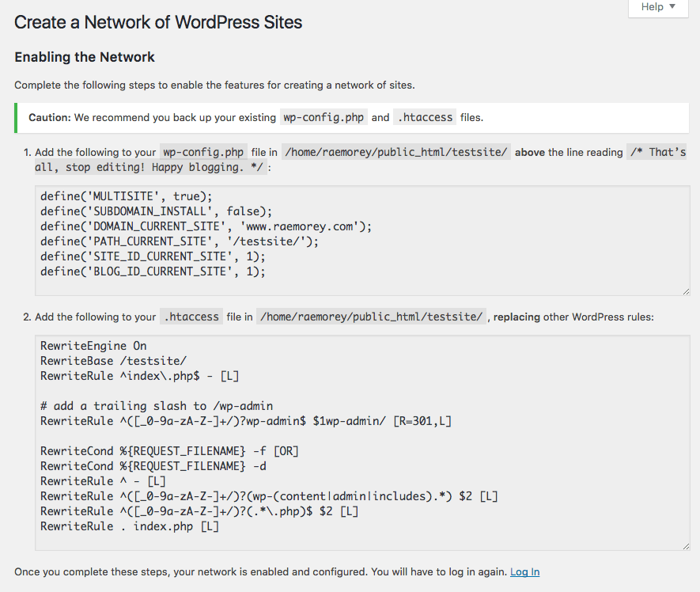Click the bold 'Caution:' label
Image resolution: width=700 pixels, height=592 pixels.
click(x=50, y=117)
